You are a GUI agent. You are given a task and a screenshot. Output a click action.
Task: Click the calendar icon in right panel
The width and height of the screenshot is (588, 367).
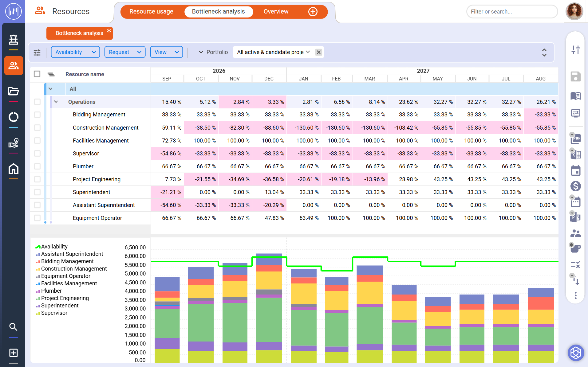[x=576, y=170]
